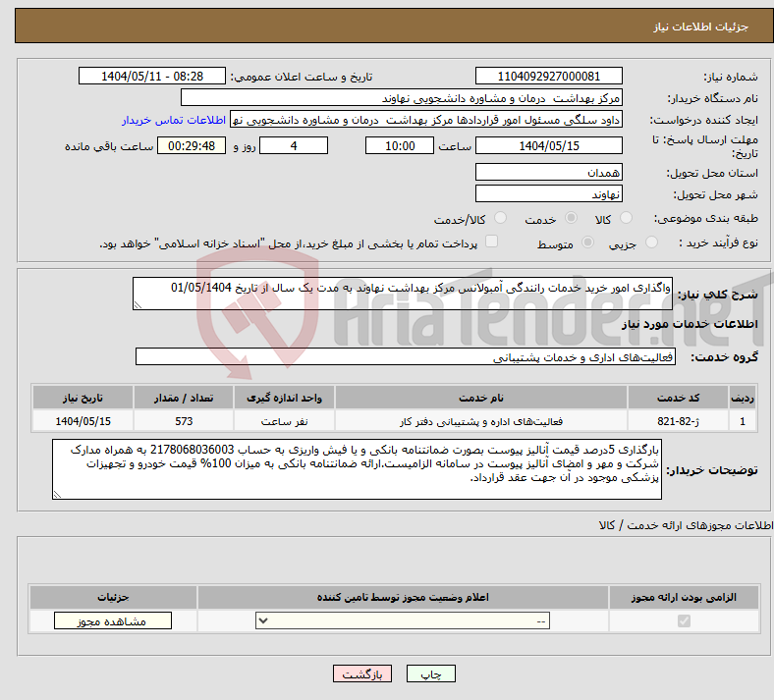Click the days remaining field showing 4
This screenshot has height=700, width=774.
294,145
